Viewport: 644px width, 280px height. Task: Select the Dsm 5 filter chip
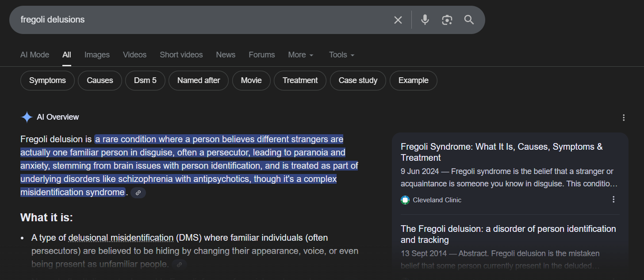(145, 80)
